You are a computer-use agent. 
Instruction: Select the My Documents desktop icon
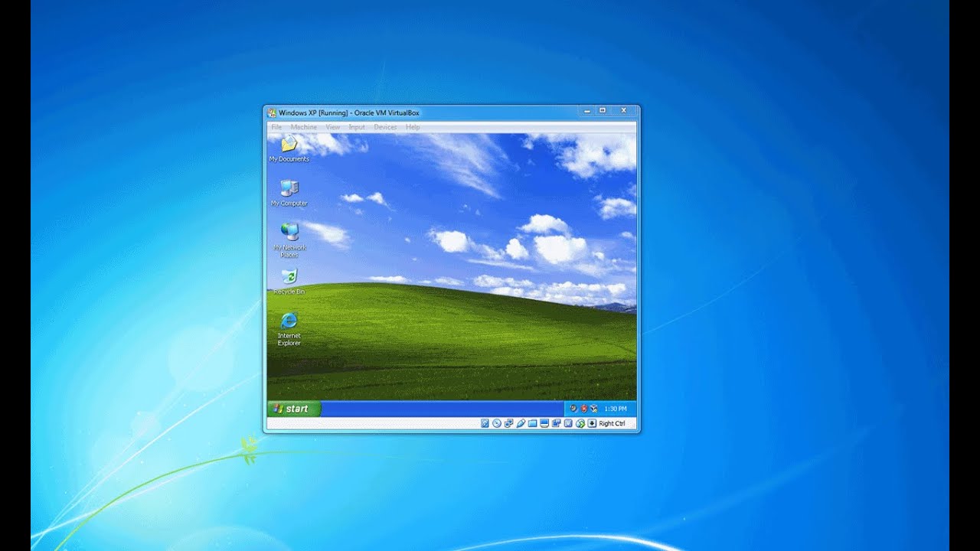click(289, 148)
